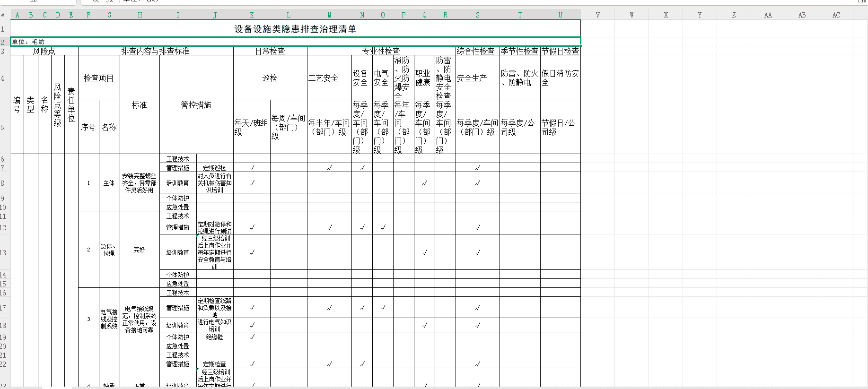Click the 管控措施 cell

pyautogui.click(x=196, y=105)
